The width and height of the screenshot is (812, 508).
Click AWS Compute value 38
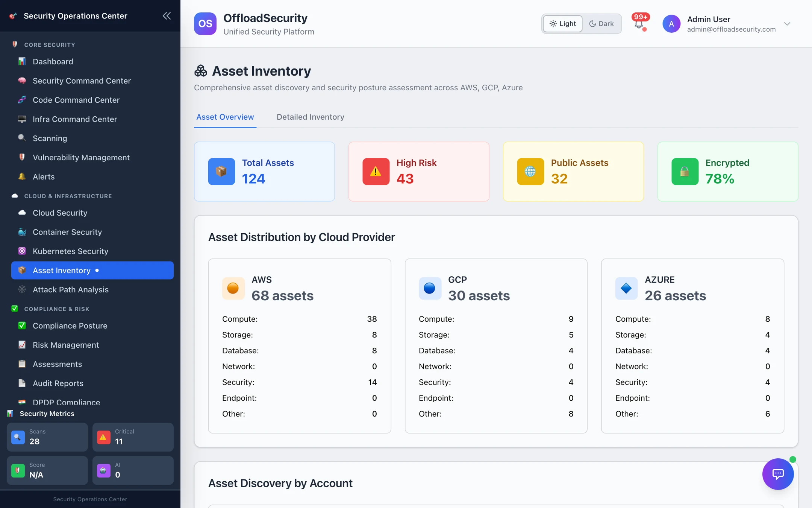click(372, 319)
